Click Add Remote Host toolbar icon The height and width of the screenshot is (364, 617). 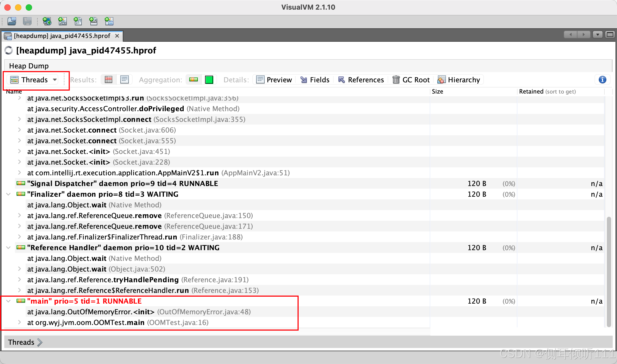click(47, 21)
